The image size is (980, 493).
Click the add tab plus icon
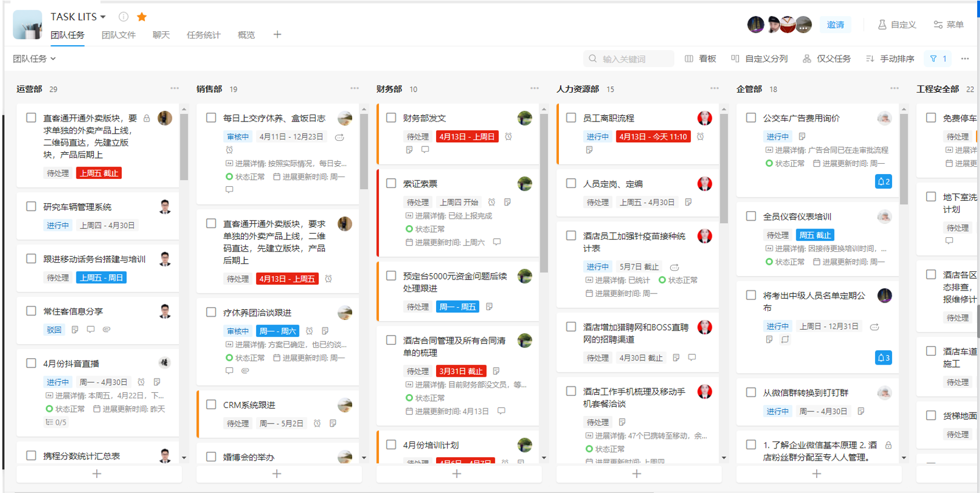click(x=277, y=35)
